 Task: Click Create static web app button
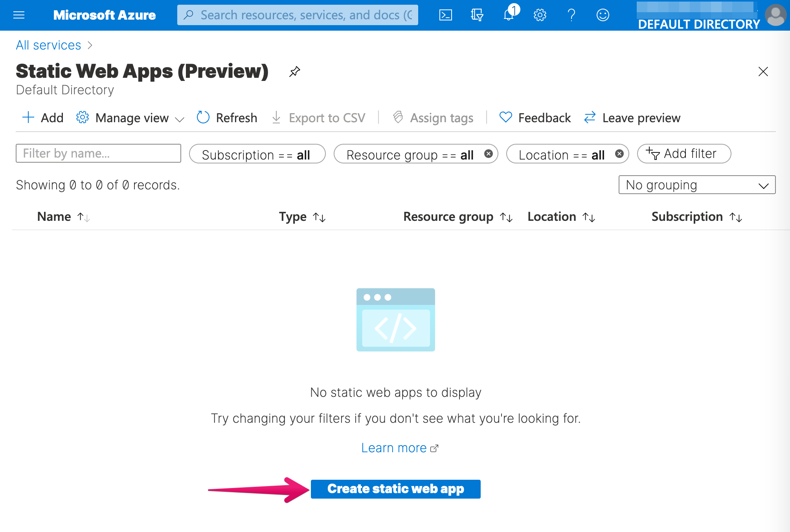[395, 489]
